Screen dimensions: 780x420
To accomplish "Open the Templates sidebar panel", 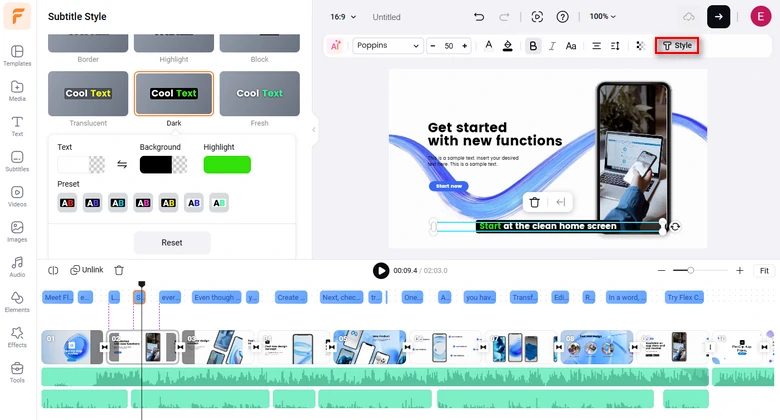I will 17,56.
